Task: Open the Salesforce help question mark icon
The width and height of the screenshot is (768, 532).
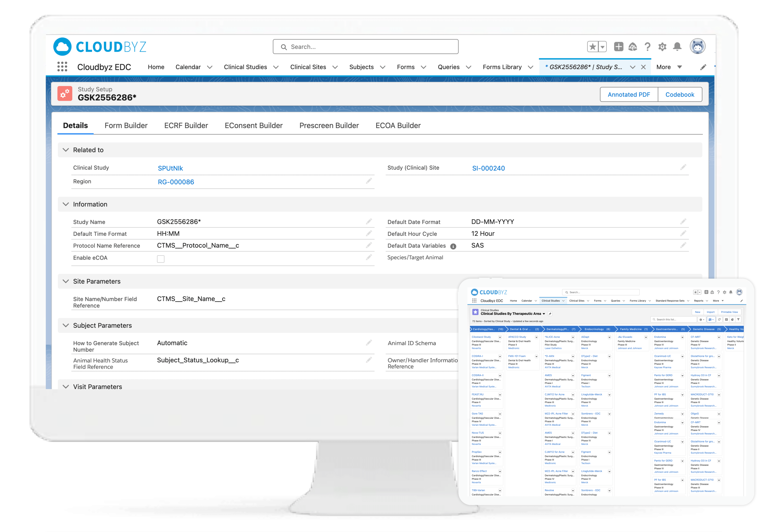Action: pos(647,47)
